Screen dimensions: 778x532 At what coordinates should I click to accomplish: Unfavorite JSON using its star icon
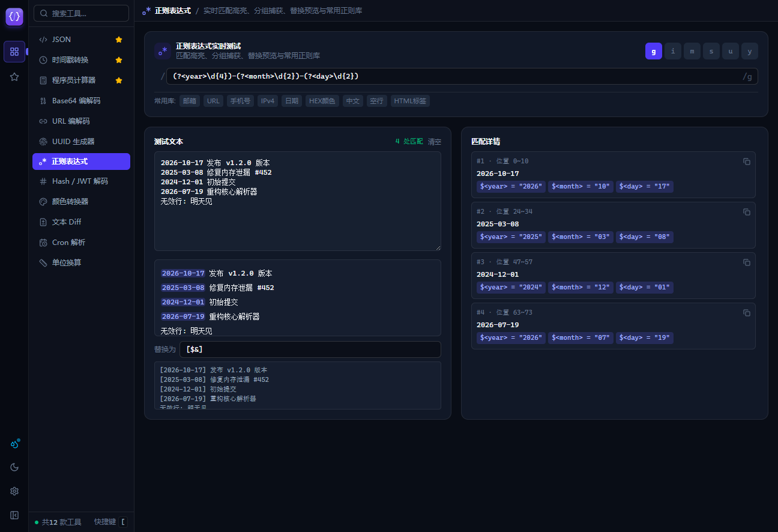(119, 40)
